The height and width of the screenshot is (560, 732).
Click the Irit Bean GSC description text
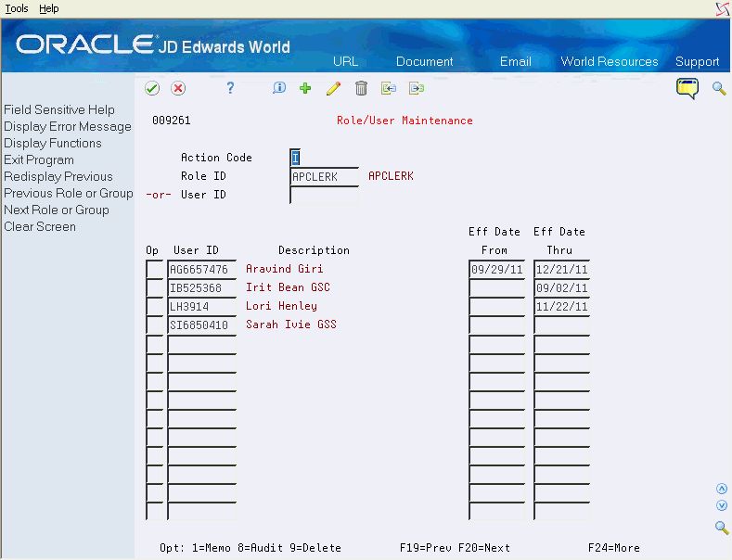point(288,287)
